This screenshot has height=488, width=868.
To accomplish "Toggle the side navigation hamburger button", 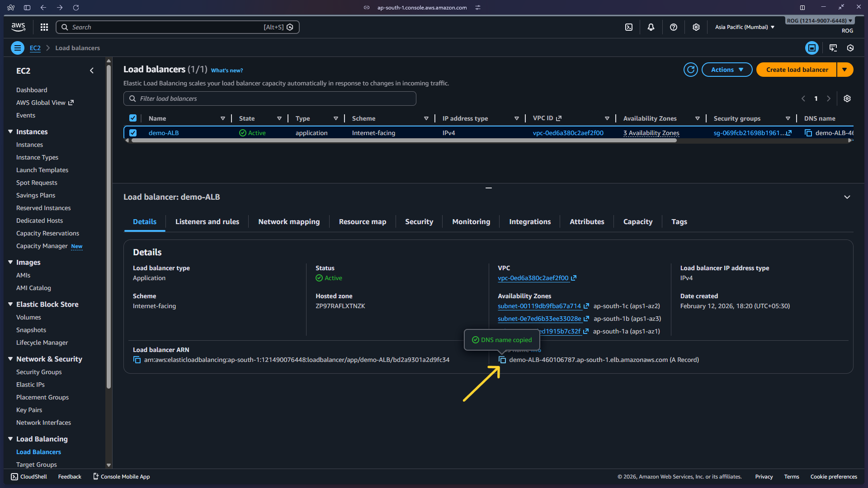I will point(18,48).
